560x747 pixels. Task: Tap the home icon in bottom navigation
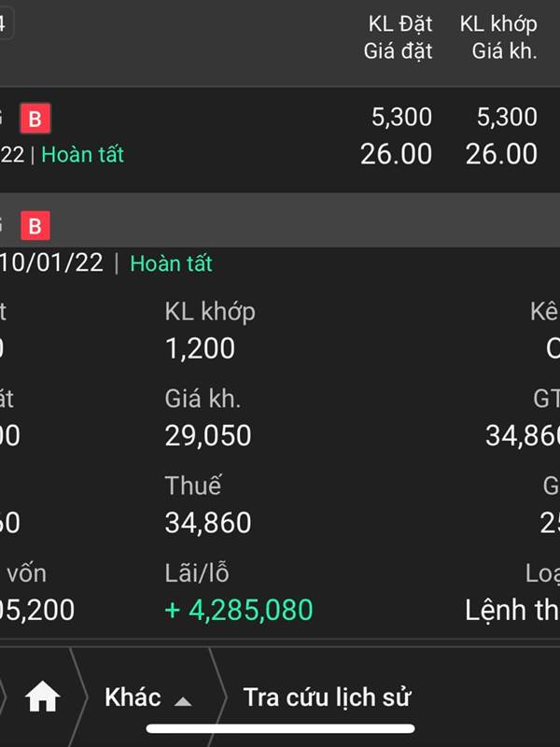(42, 697)
